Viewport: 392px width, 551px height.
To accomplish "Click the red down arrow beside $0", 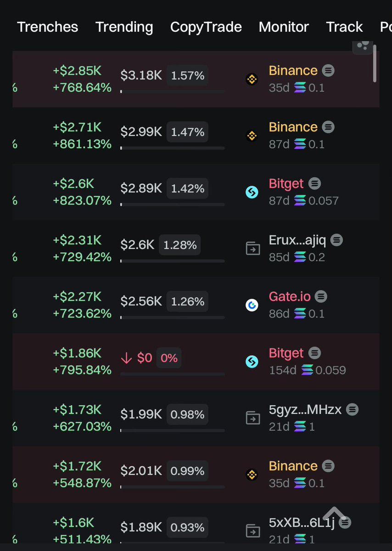I will tap(126, 358).
